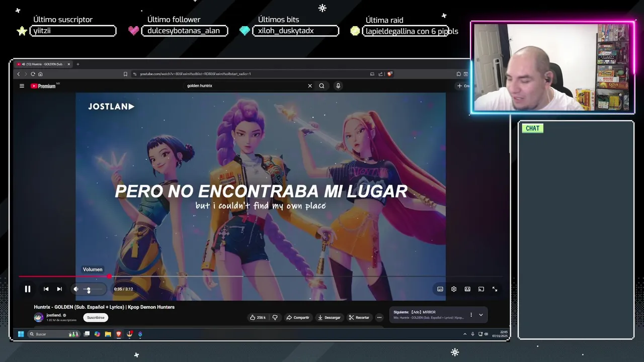Screen dimensions: 644x362
Task: Run search with the magnifier button
Action: 321,86
